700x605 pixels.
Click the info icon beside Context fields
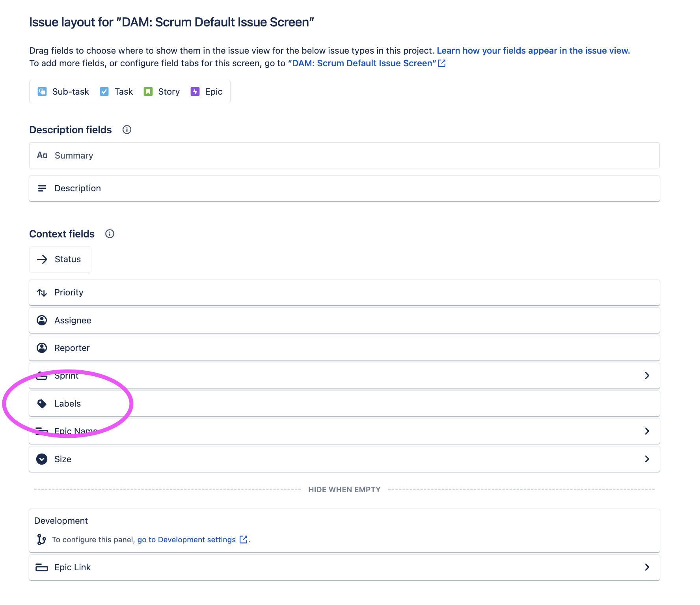(x=110, y=233)
